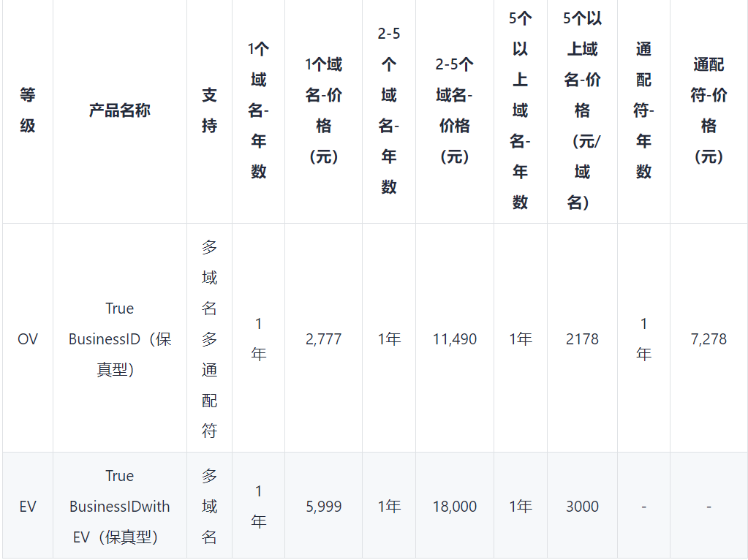Click the 等级 column header

pos(28,110)
